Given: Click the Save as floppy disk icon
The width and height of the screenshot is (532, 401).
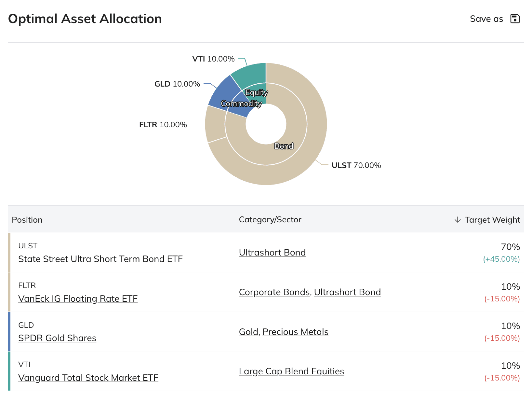Looking at the screenshot, I should [515, 19].
